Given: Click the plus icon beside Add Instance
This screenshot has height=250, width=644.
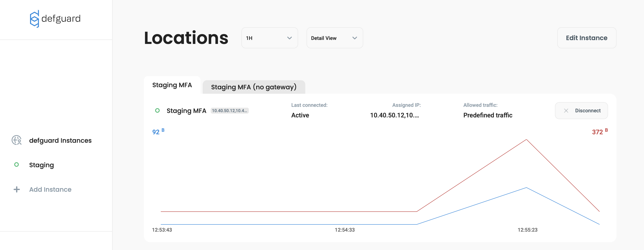Looking at the screenshot, I should (x=17, y=189).
